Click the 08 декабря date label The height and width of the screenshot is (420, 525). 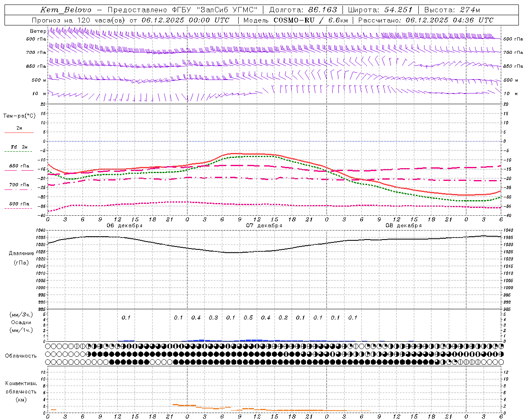pos(404,226)
